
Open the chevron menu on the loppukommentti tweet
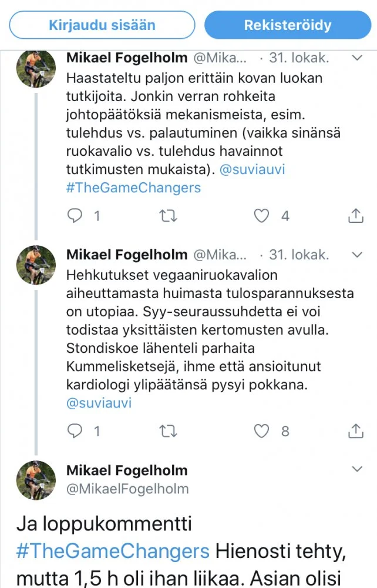point(356,469)
